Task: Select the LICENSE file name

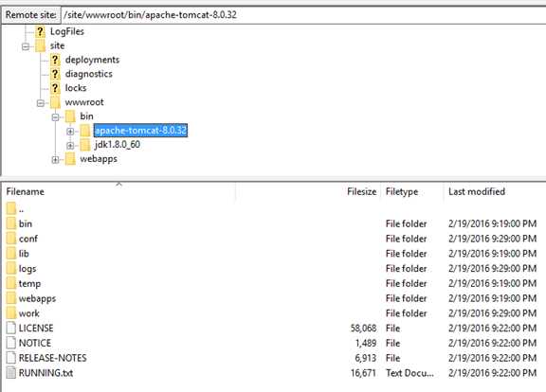Action: tap(36, 328)
